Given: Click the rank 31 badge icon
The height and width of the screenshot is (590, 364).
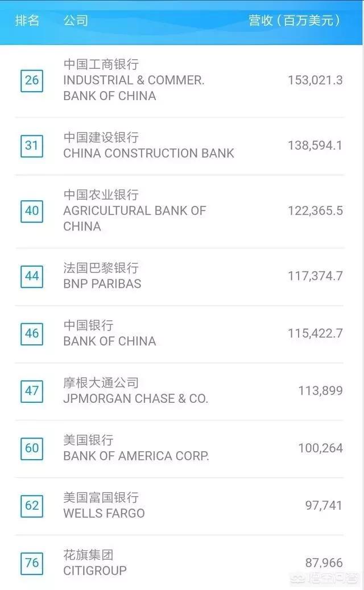Looking at the screenshot, I should [x=32, y=146].
